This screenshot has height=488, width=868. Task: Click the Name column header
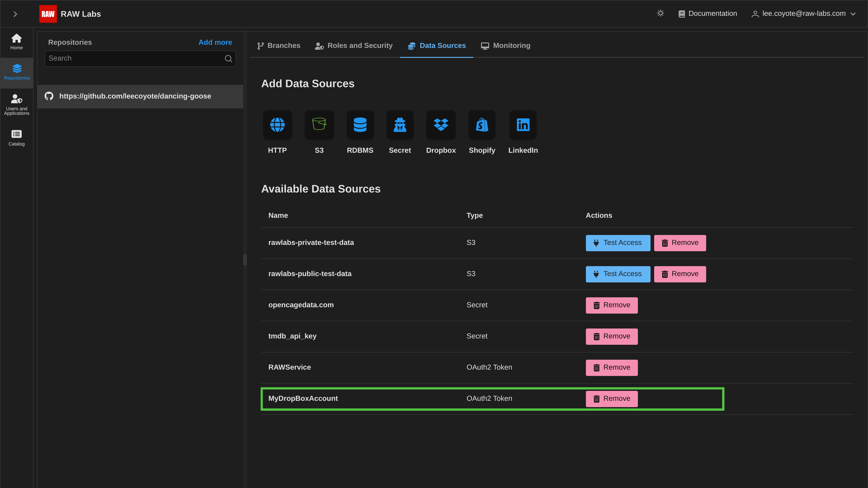click(x=278, y=216)
